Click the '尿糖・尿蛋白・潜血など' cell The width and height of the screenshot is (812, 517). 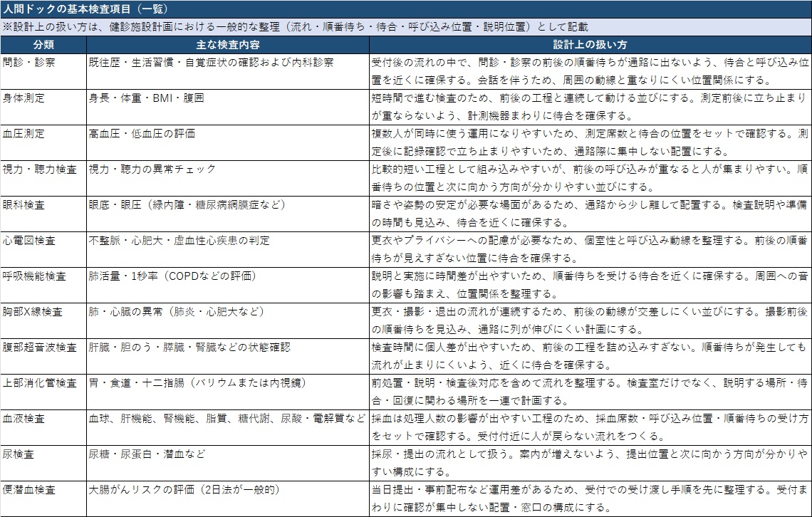pyautogui.click(x=146, y=454)
